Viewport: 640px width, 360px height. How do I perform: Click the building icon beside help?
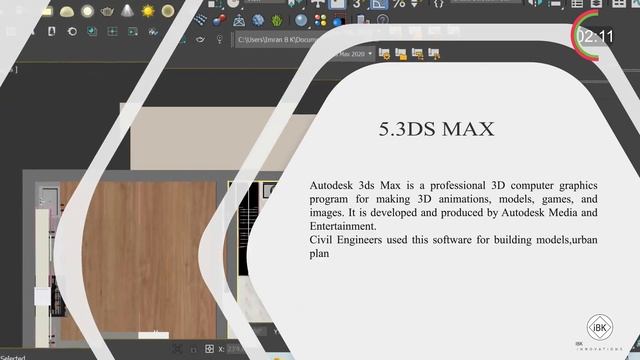pos(362,19)
